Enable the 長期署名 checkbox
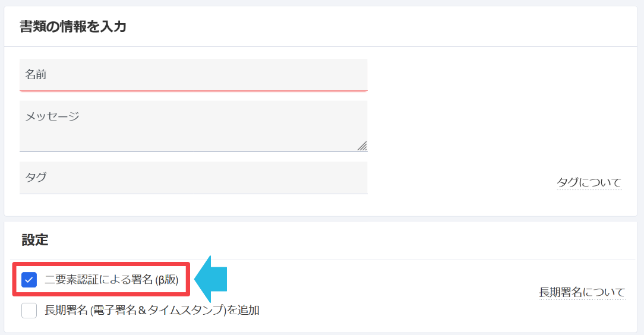 (29, 310)
